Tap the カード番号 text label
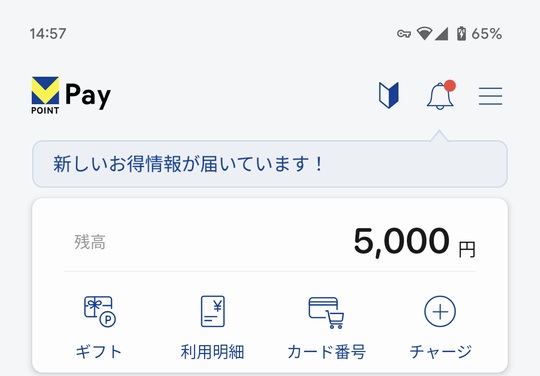 326,352
